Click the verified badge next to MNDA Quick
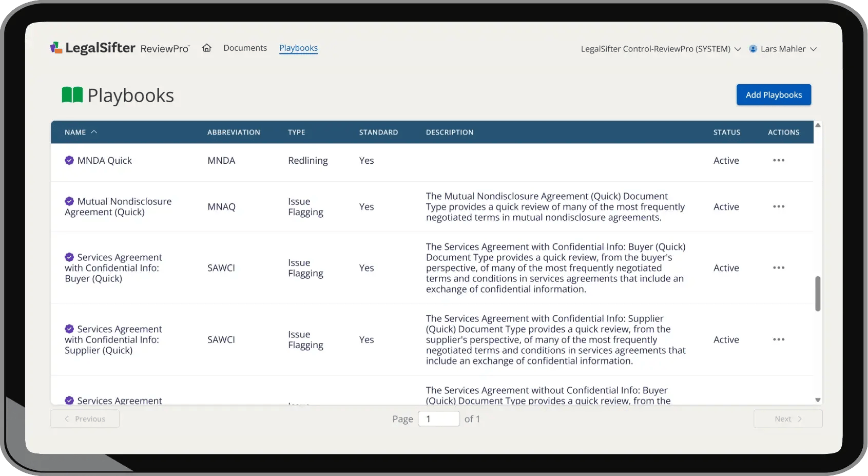Image resolution: width=868 pixels, height=476 pixels. coord(69,160)
